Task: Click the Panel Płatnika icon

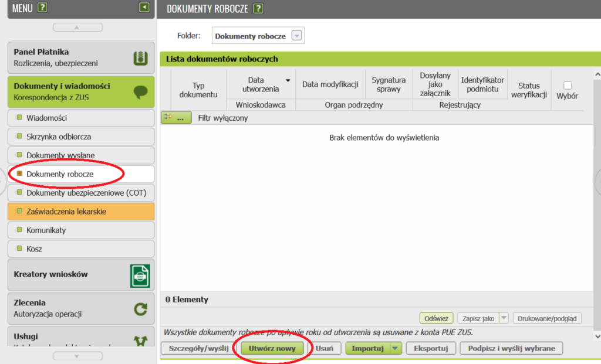Action: point(140,58)
